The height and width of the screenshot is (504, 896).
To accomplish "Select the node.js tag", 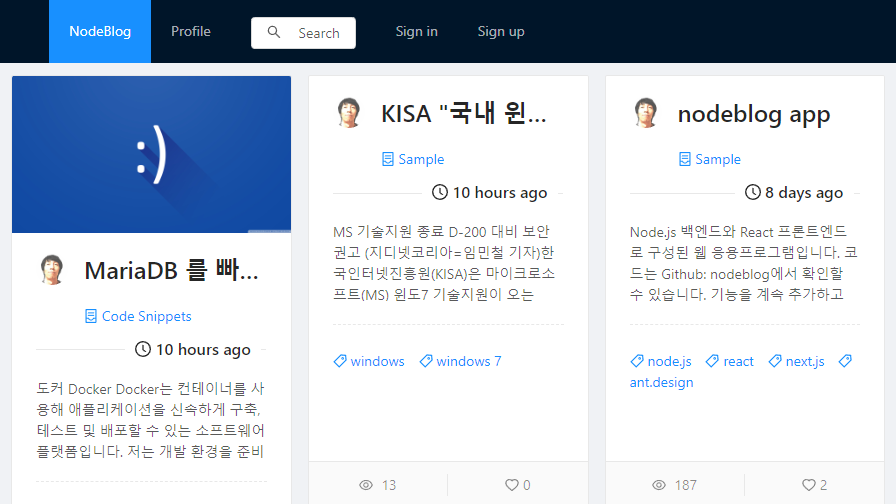I will [x=669, y=361].
